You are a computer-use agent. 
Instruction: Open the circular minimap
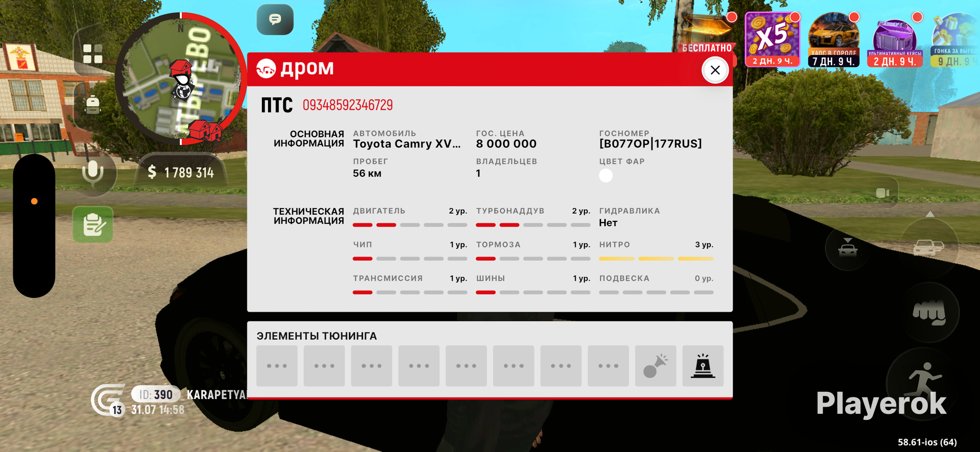pos(180,78)
